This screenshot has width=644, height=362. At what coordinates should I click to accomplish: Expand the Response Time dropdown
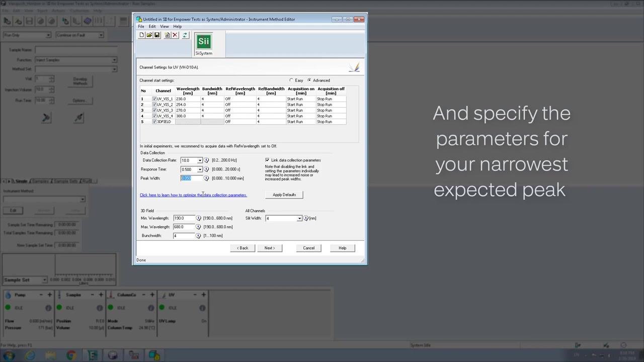[200, 169]
